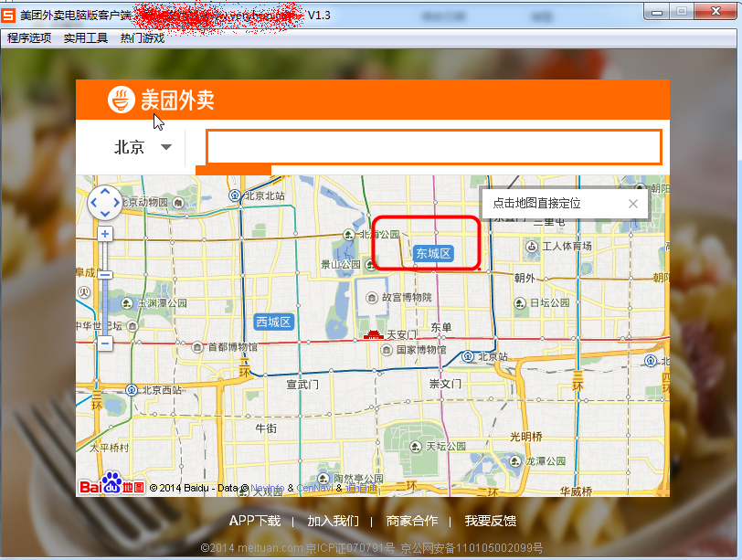This screenshot has height=560, width=742.
Task: Click the map zoom slider handle
Action: coord(105,274)
